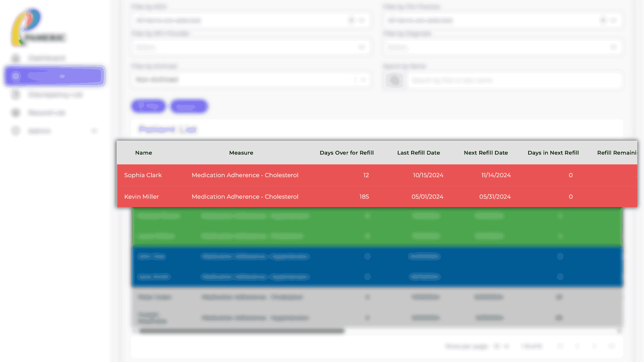Select the Kevin Miller name cell

pyautogui.click(x=141, y=197)
